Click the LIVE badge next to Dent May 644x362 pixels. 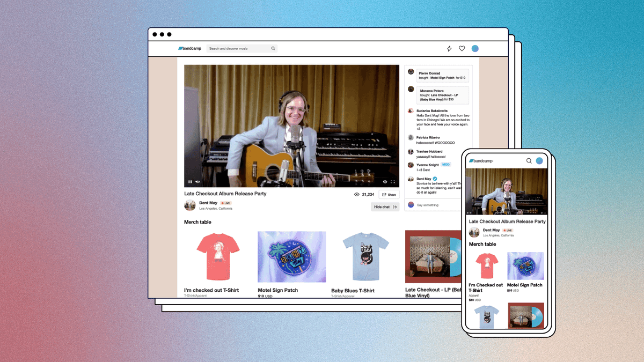click(x=224, y=203)
